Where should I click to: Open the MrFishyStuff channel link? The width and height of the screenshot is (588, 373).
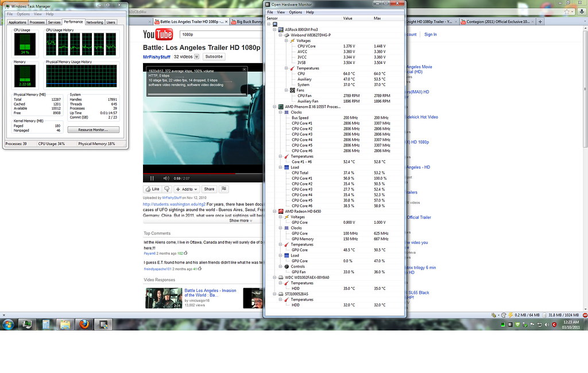(156, 57)
